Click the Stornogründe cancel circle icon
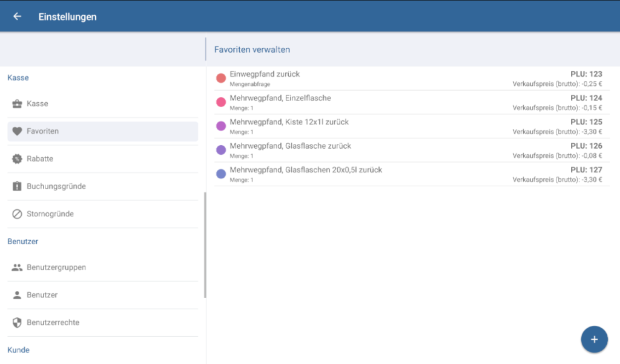Image resolution: width=620 pixels, height=364 pixels. point(17,214)
